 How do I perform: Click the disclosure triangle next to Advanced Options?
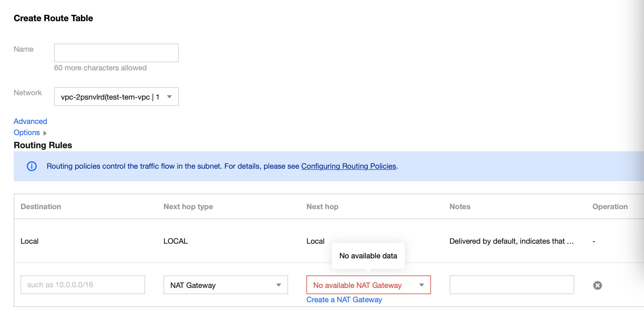click(45, 133)
